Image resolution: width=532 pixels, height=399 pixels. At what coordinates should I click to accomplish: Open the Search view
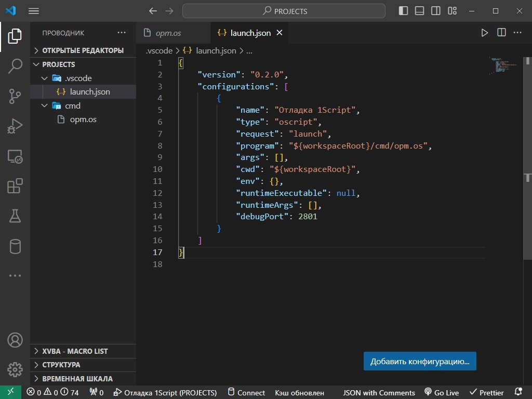pos(15,66)
